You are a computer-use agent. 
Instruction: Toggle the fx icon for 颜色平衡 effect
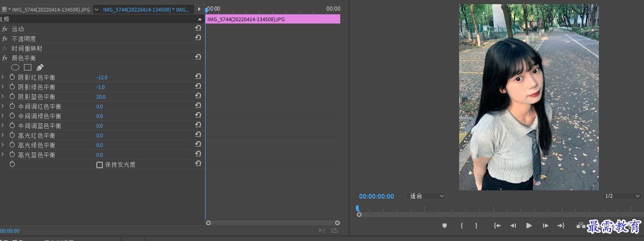click(5, 58)
